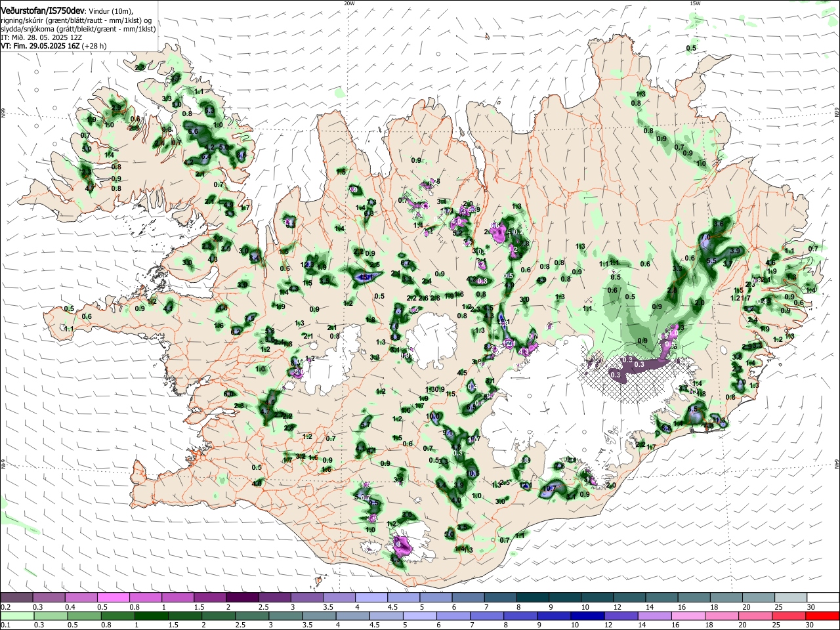Click the light grey 25 swatch in upper snow scale
This screenshot has height=630, width=840.
[x=791, y=598]
